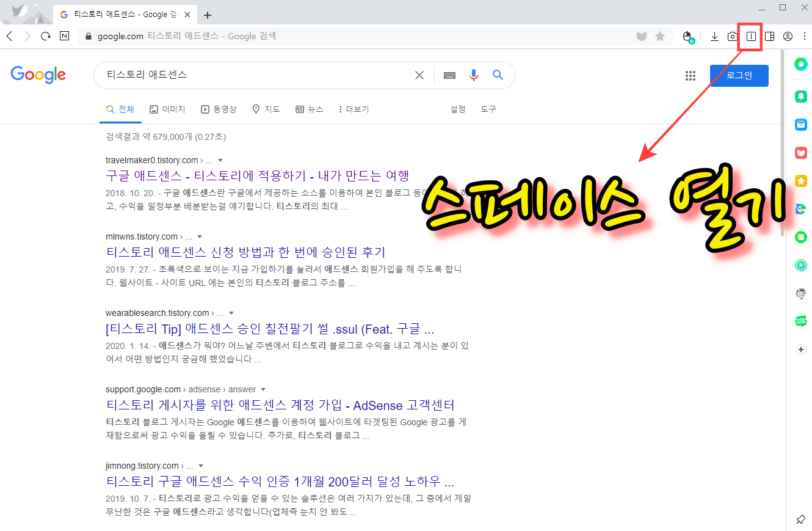Start voice search with microphone

(474, 75)
